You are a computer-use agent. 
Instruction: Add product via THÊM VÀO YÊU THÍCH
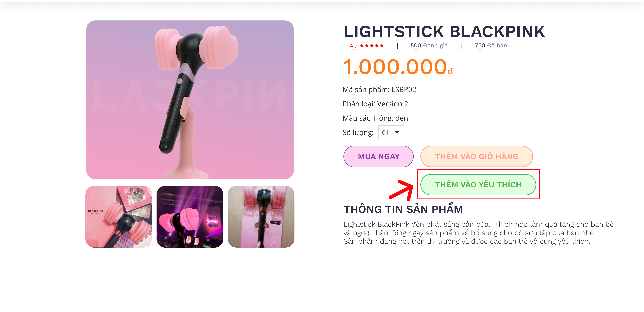[x=478, y=185]
